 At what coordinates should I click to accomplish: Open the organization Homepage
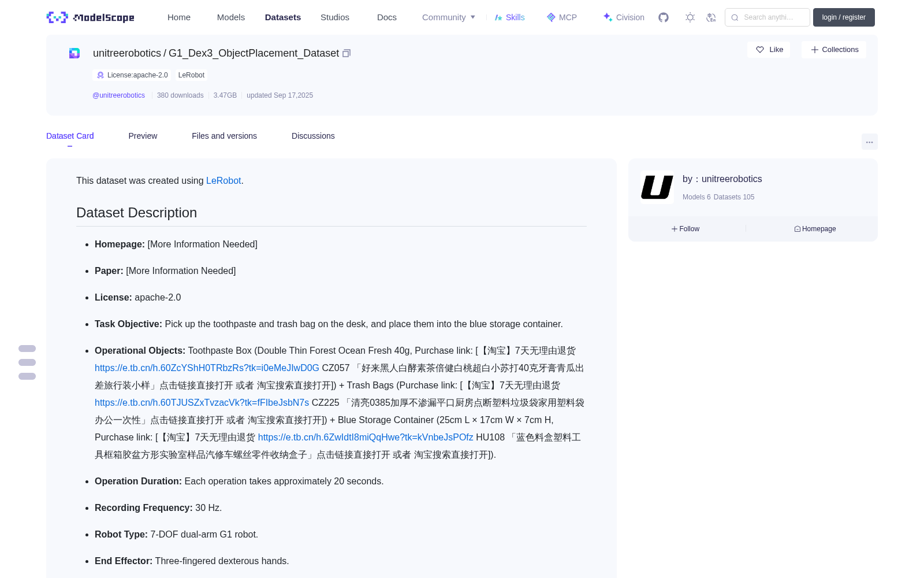point(815,229)
